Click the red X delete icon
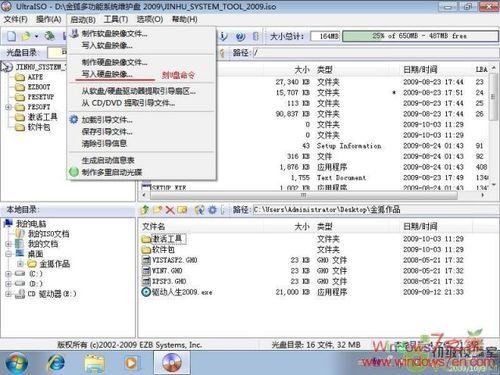500x375 pixels. pos(170,210)
